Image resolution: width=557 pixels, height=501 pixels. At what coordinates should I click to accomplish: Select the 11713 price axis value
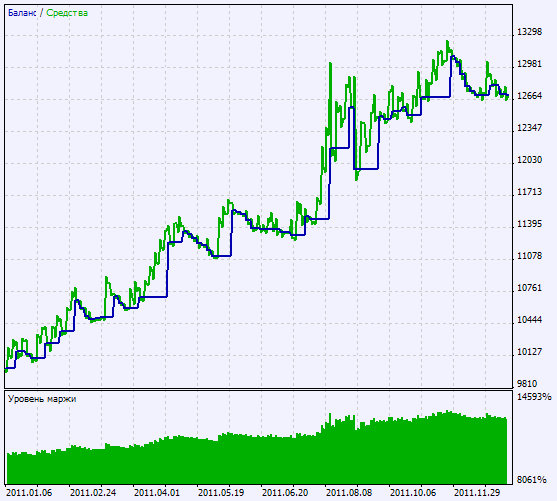(529, 192)
